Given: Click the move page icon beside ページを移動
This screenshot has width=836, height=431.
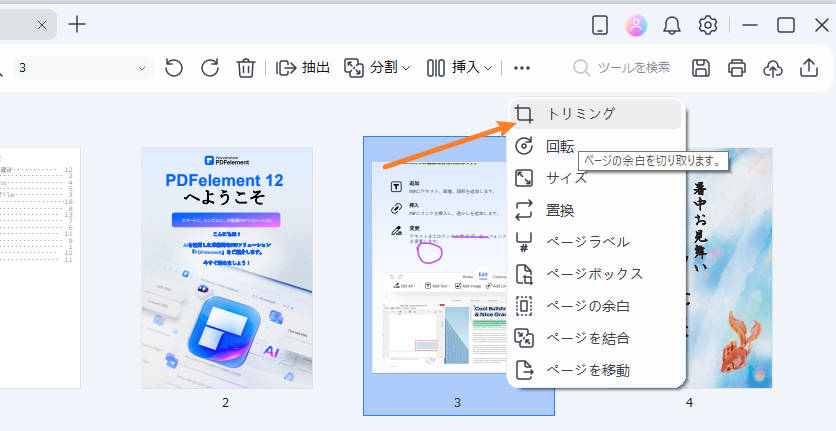Looking at the screenshot, I should click(524, 370).
